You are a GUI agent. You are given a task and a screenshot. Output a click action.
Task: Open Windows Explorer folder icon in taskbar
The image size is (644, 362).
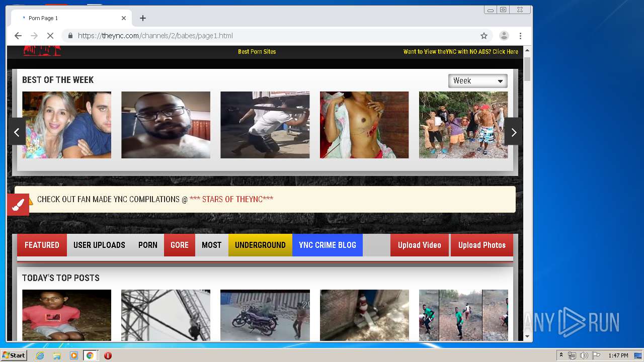(57, 355)
